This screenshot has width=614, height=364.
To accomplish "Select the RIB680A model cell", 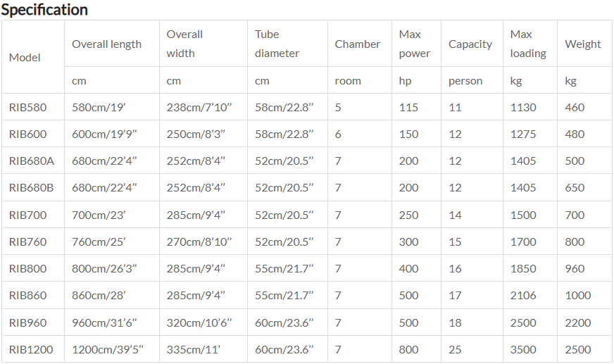I will pyautogui.click(x=33, y=161).
